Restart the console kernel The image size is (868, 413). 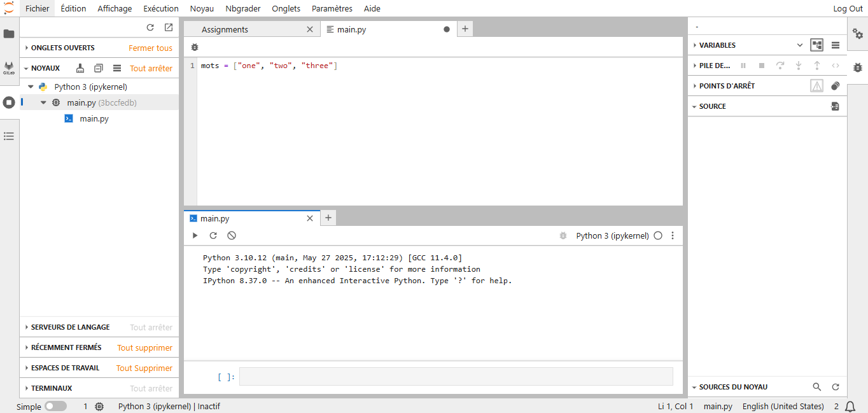click(x=213, y=235)
